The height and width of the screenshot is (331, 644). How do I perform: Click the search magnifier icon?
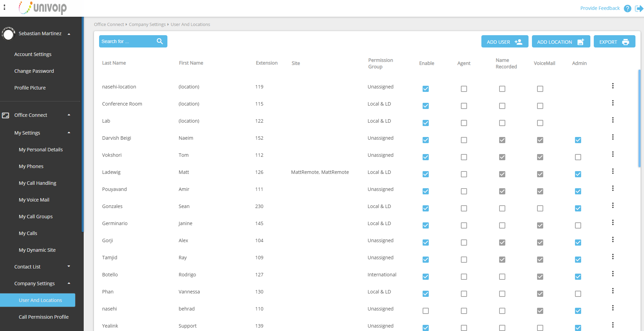coord(160,41)
